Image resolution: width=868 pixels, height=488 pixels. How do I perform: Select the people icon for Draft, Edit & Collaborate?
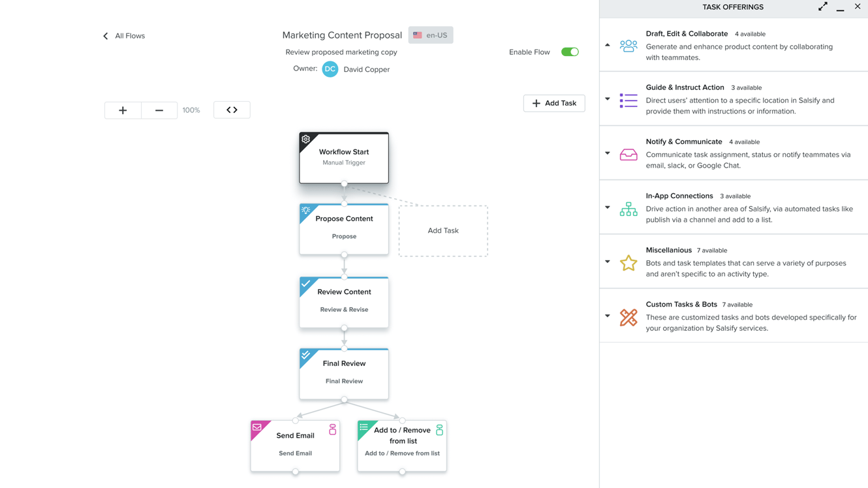(628, 45)
